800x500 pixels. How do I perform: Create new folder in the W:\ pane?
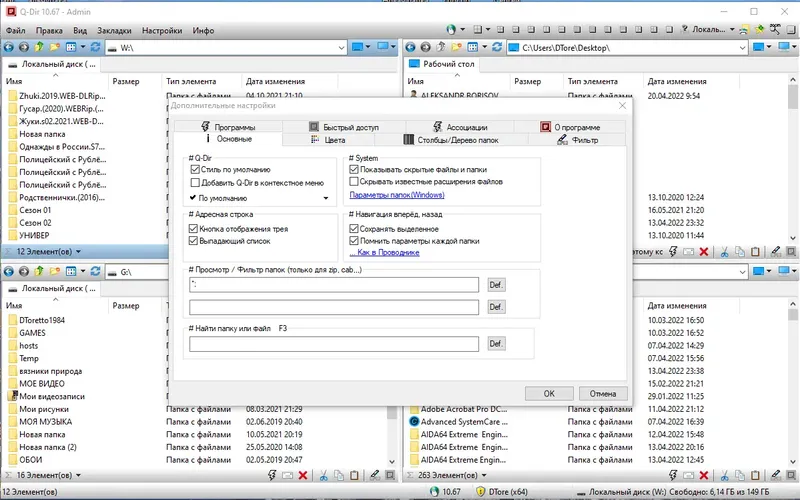click(54, 47)
